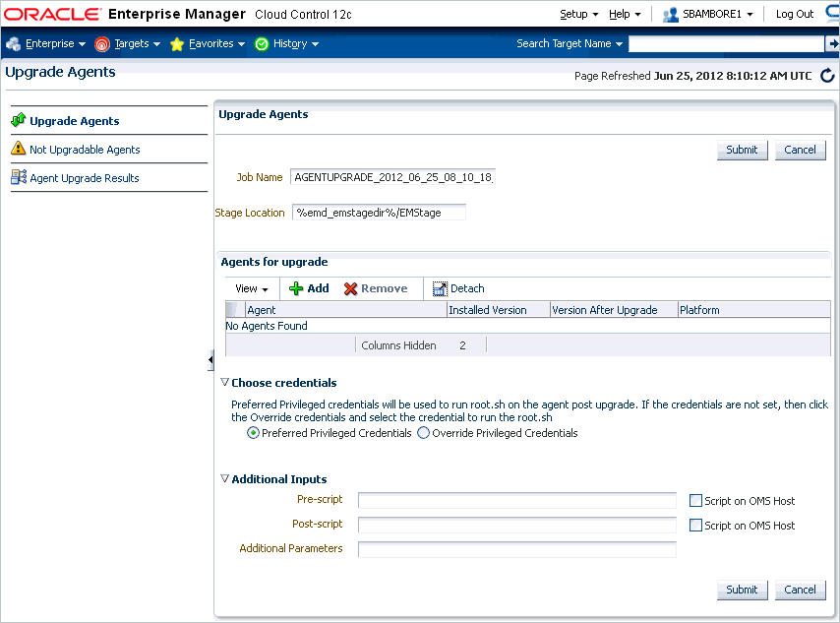Click the "Columns Hidden" status text

tap(398, 345)
